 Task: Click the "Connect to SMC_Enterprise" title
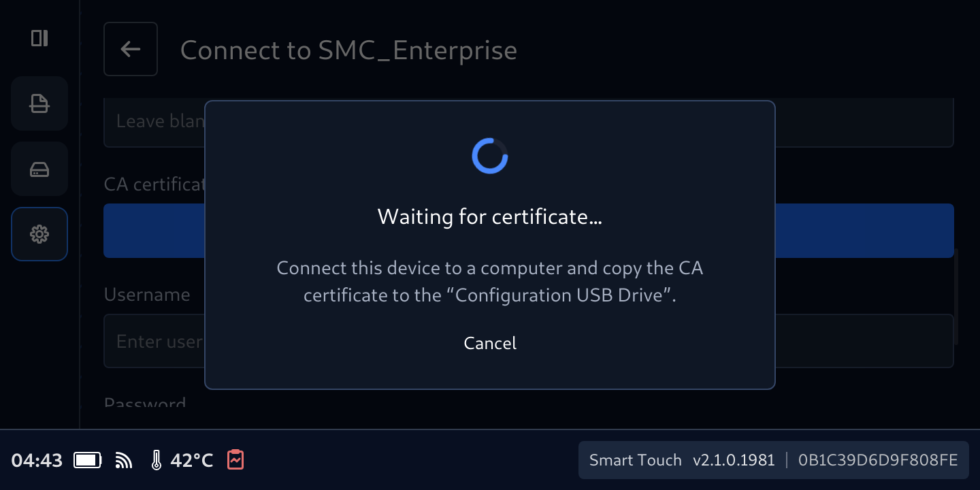pyautogui.click(x=348, y=50)
